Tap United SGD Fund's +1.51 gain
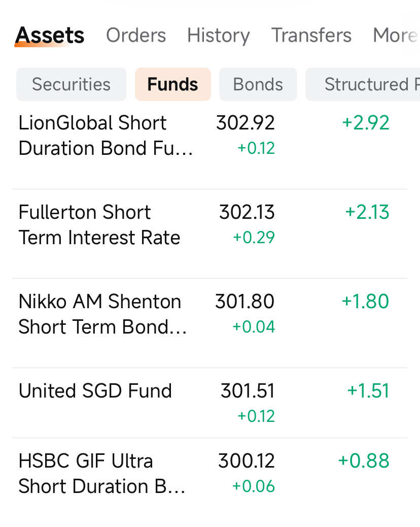 [368, 391]
